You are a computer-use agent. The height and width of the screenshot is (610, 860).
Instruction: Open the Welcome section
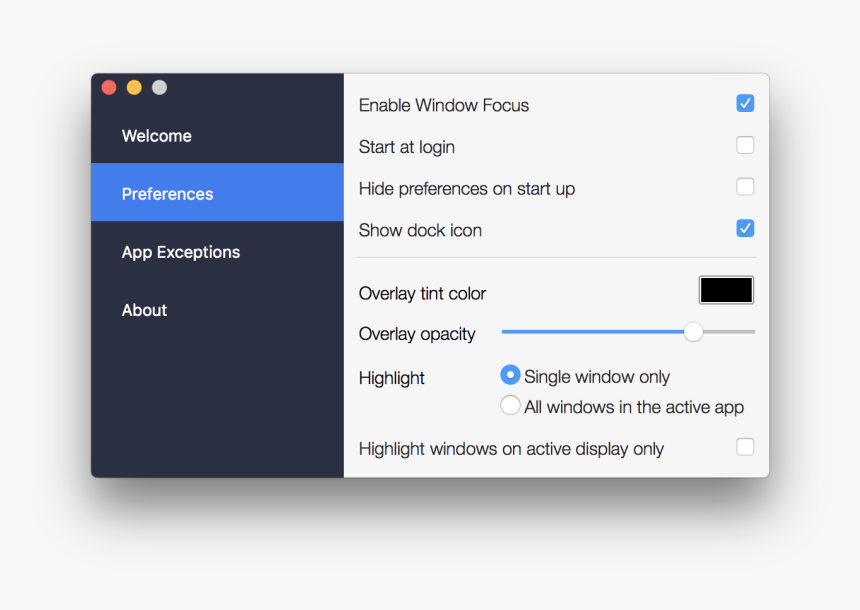click(x=157, y=136)
